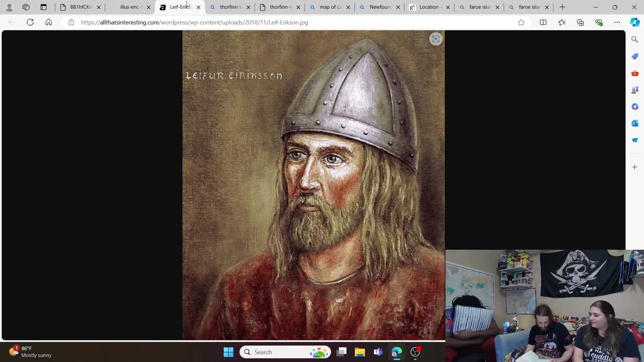Open the tab actions menu icon
Image resolution: width=644 pixels, height=362 pixels.
click(43, 7)
